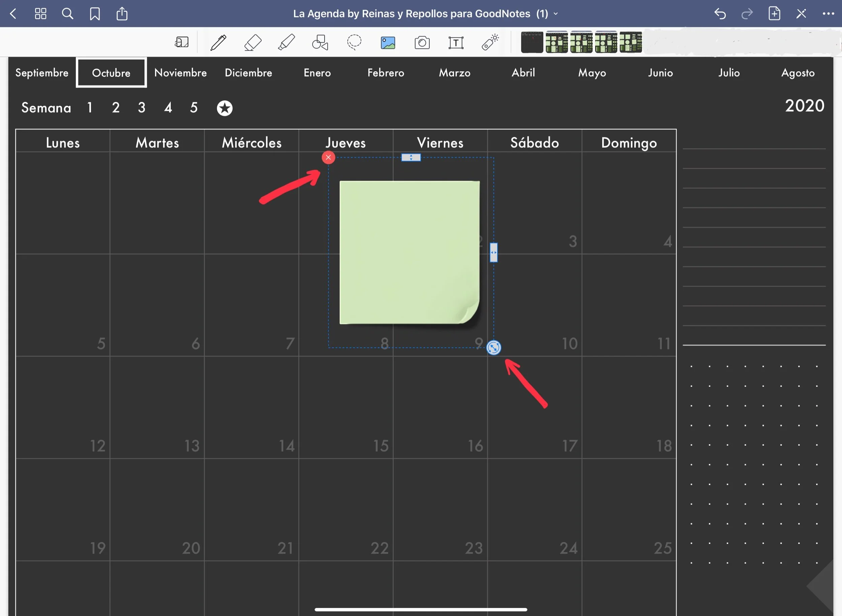Activate the Laser pointer tool
This screenshot has width=842, height=616.
tap(490, 42)
